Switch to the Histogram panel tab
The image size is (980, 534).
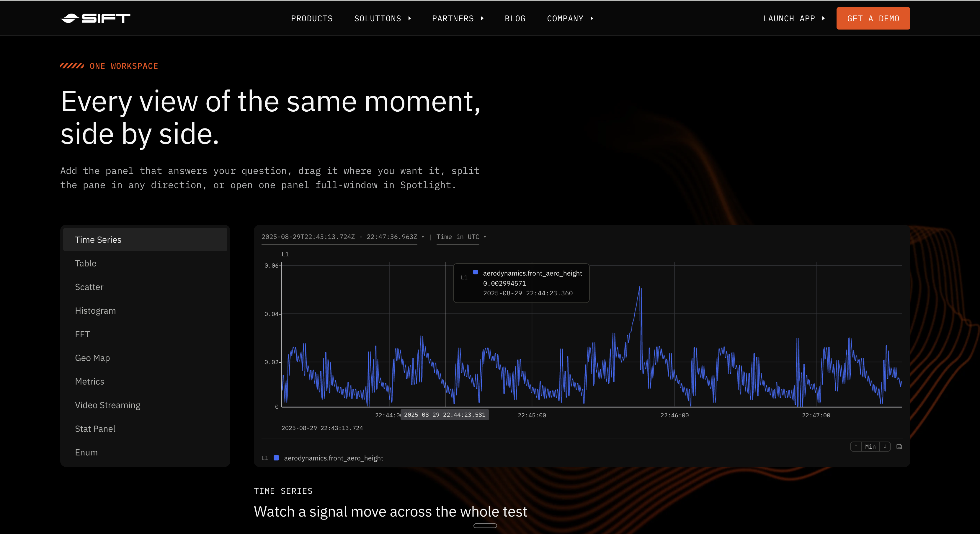point(145,311)
